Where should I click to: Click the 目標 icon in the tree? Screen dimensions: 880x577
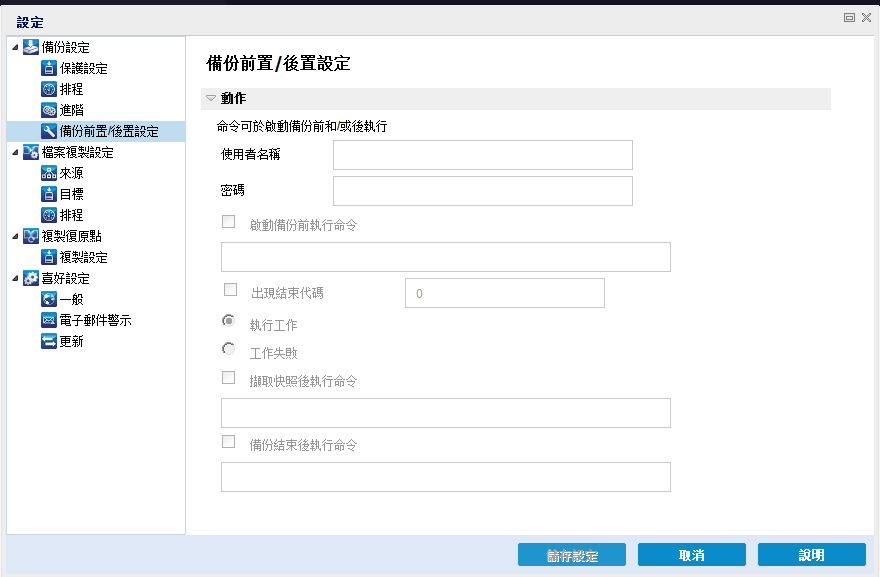(48, 195)
